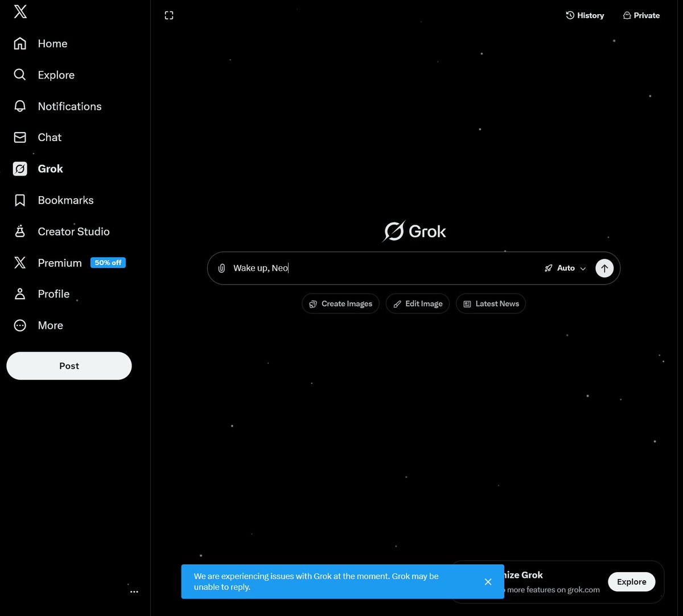Click the Grok logo in the center
This screenshot has width=683, height=616.
(x=414, y=231)
